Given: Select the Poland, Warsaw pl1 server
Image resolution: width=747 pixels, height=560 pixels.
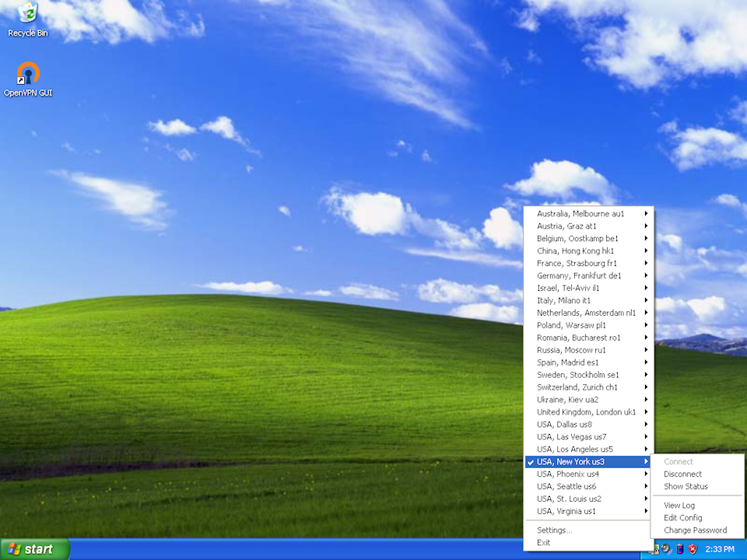Looking at the screenshot, I should click(x=588, y=325).
